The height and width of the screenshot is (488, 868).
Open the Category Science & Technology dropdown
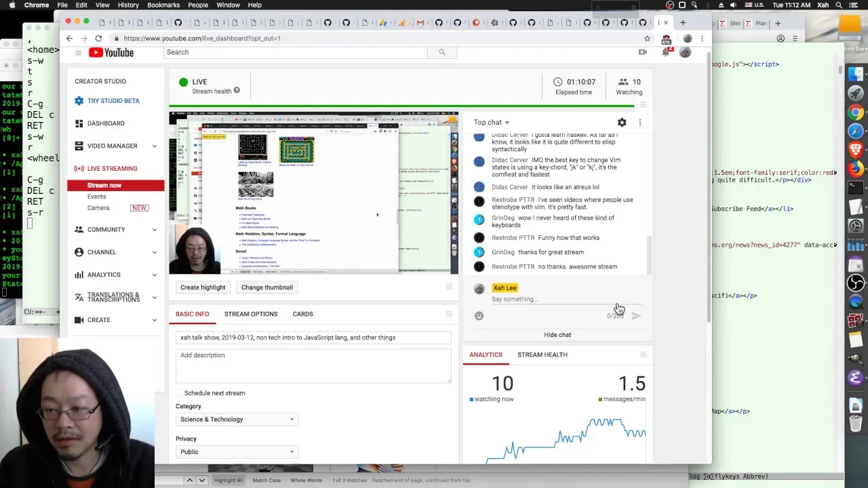(x=237, y=420)
